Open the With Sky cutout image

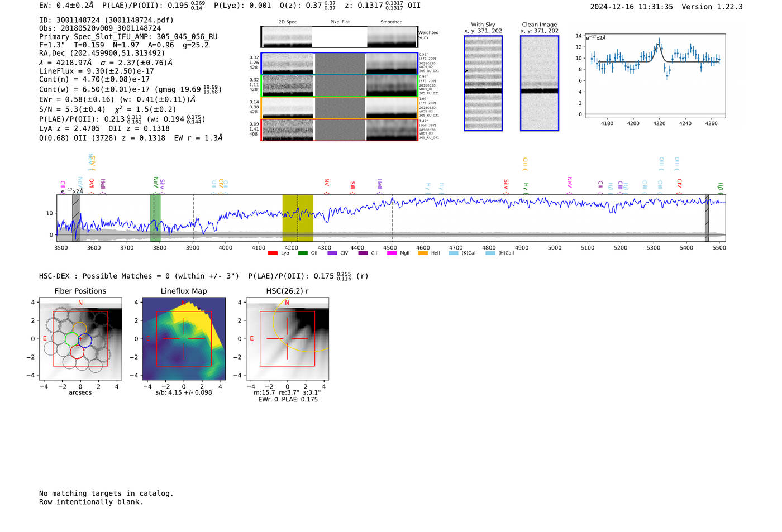coord(483,83)
